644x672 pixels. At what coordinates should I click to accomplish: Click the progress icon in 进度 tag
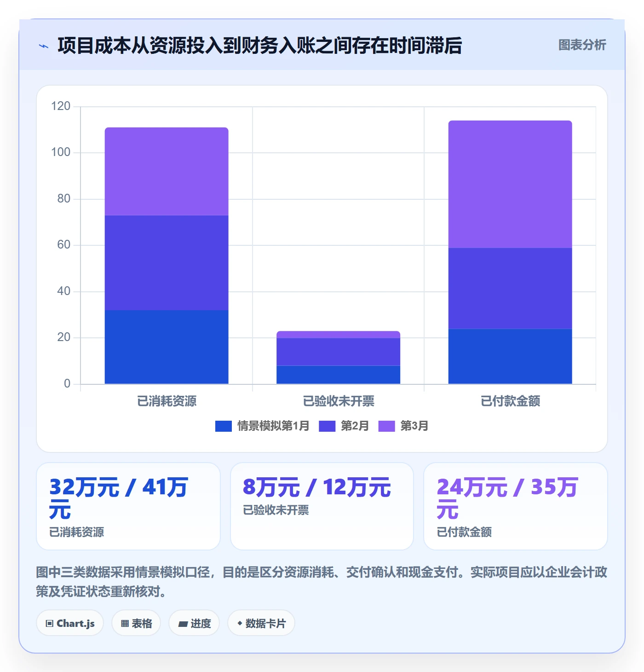click(x=183, y=624)
